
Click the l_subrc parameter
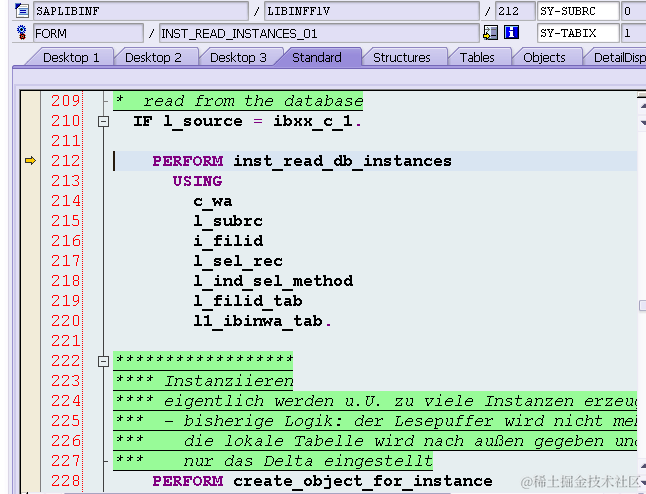coord(228,221)
